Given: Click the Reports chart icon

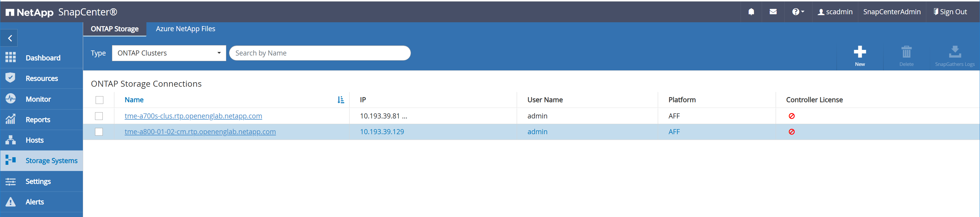Looking at the screenshot, I should (x=11, y=119).
